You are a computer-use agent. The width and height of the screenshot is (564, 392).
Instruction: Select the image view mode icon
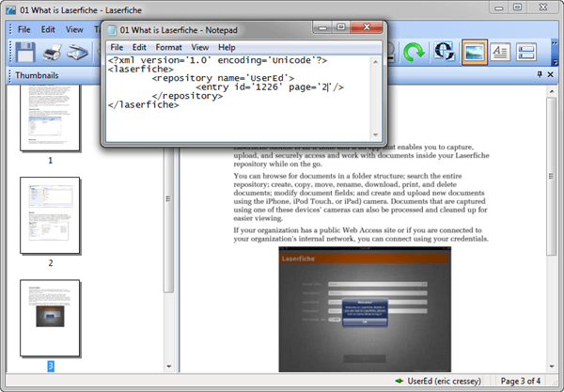pos(475,53)
